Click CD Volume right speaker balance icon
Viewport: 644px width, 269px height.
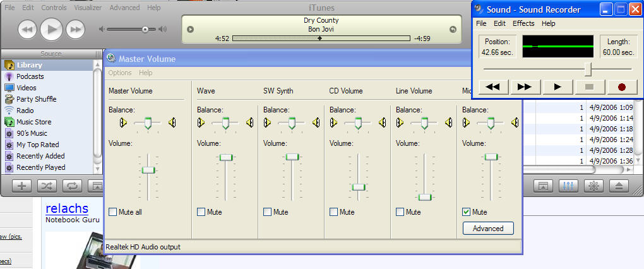point(383,123)
